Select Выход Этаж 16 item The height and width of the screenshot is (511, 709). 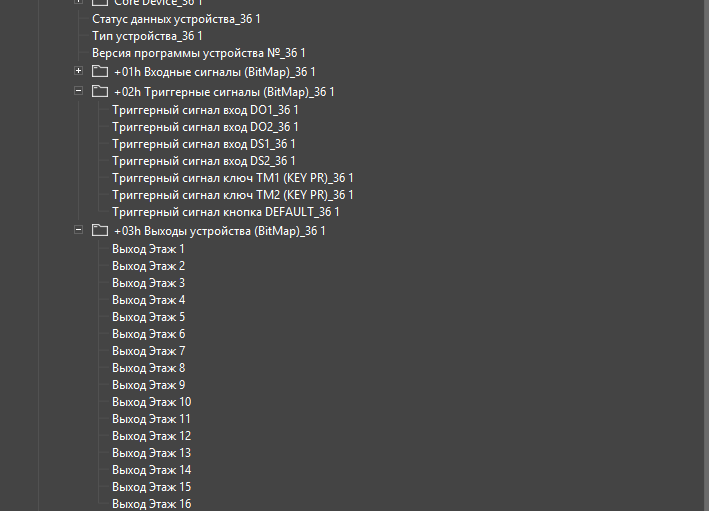pyautogui.click(x=151, y=504)
